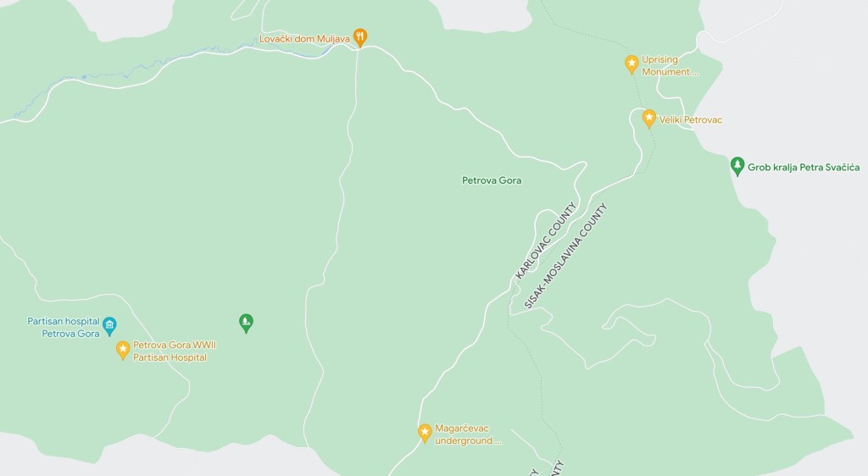Click the Sisak-Moslavina County boundary label
This screenshot has height=476, width=868.
565,256
